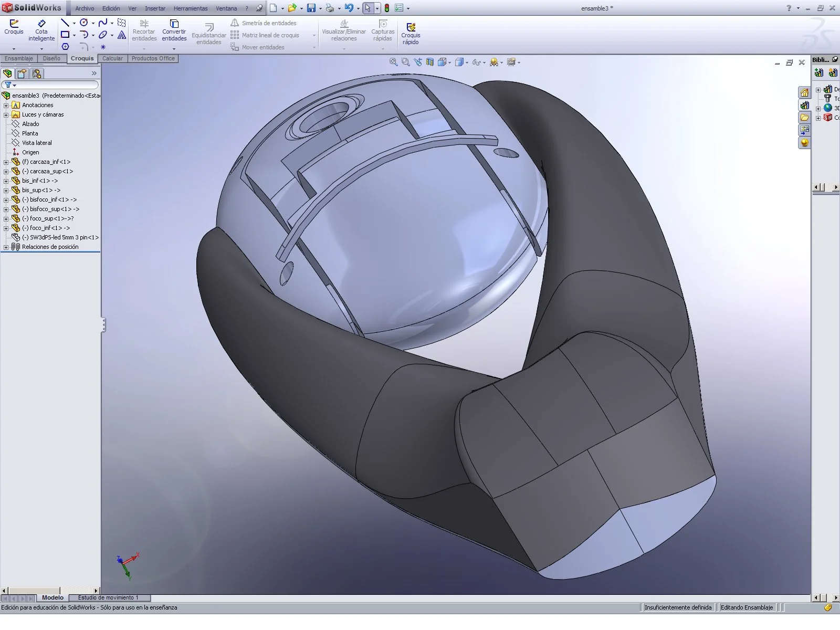Select the Line sketch tool

coord(65,23)
